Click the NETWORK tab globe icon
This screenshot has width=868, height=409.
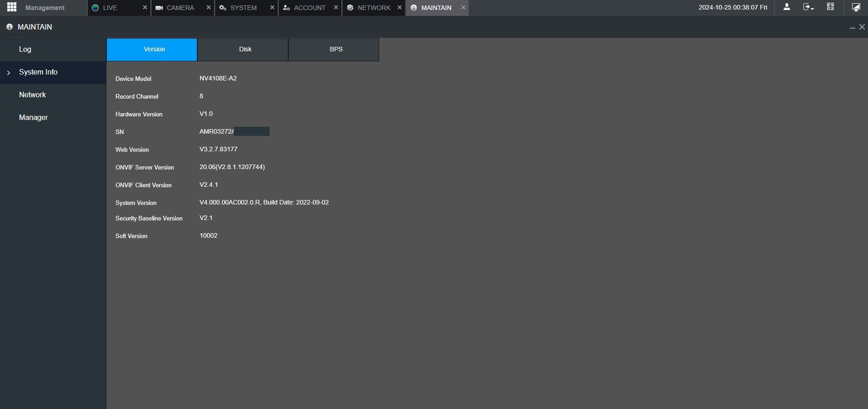pyautogui.click(x=350, y=8)
